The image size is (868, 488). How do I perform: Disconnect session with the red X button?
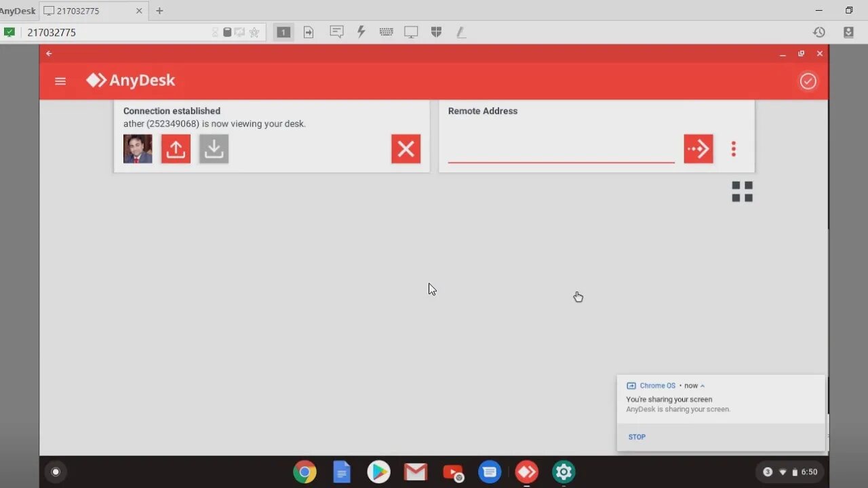point(406,149)
